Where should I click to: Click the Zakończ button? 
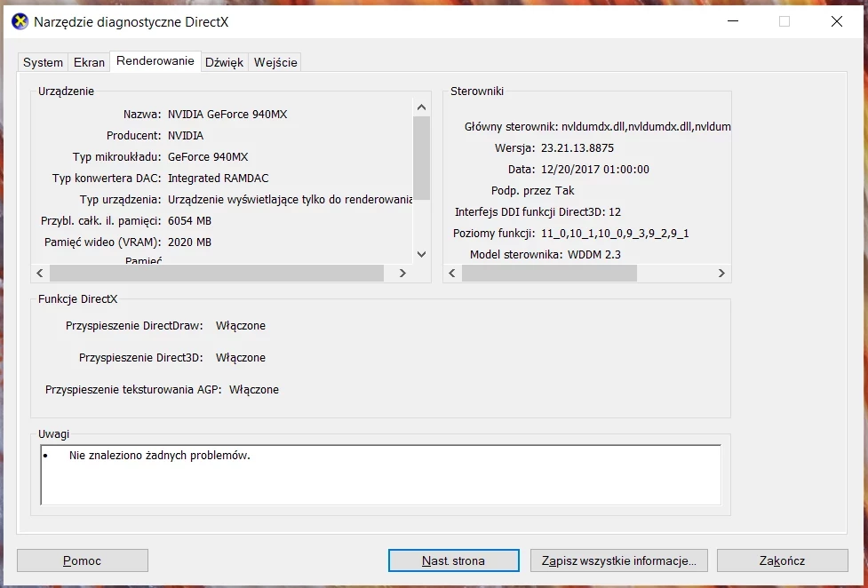tap(782, 560)
